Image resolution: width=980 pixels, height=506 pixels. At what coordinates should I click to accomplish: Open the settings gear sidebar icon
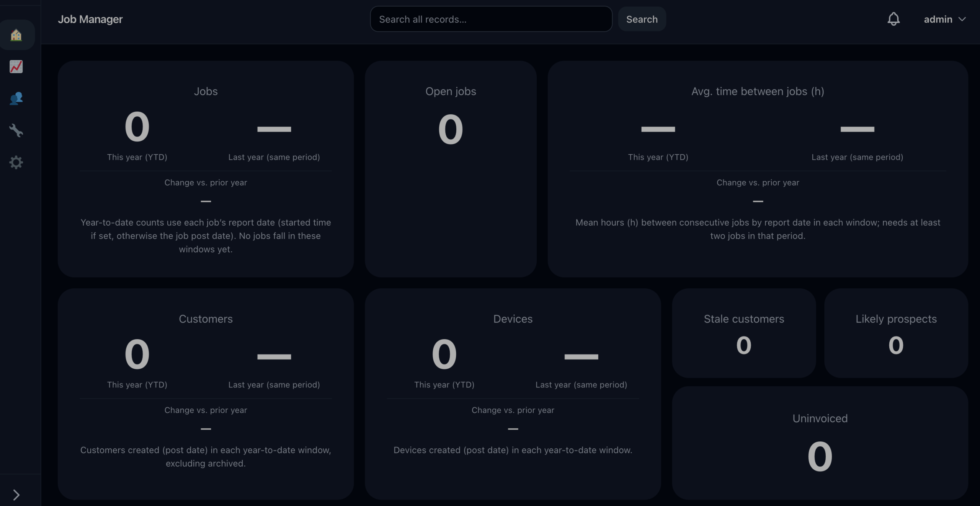16,163
